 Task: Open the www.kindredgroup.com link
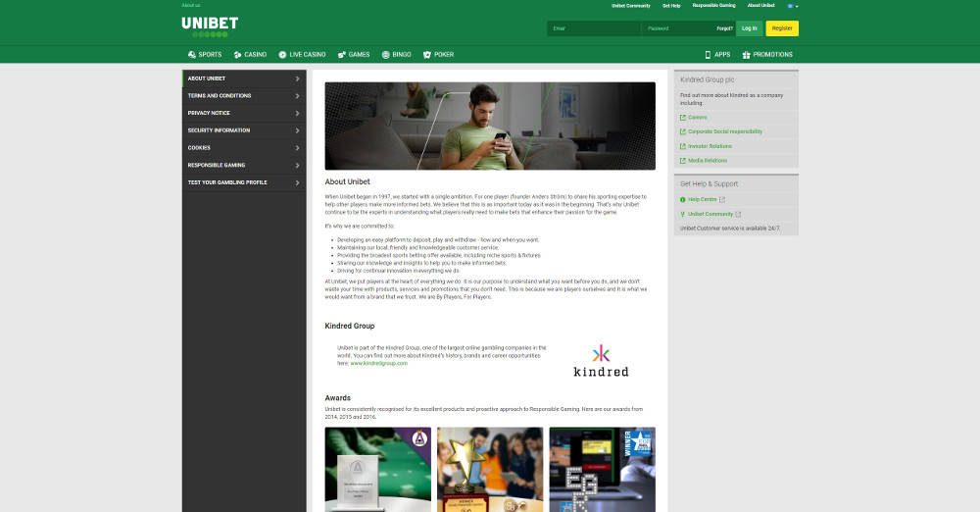(x=378, y=364)
